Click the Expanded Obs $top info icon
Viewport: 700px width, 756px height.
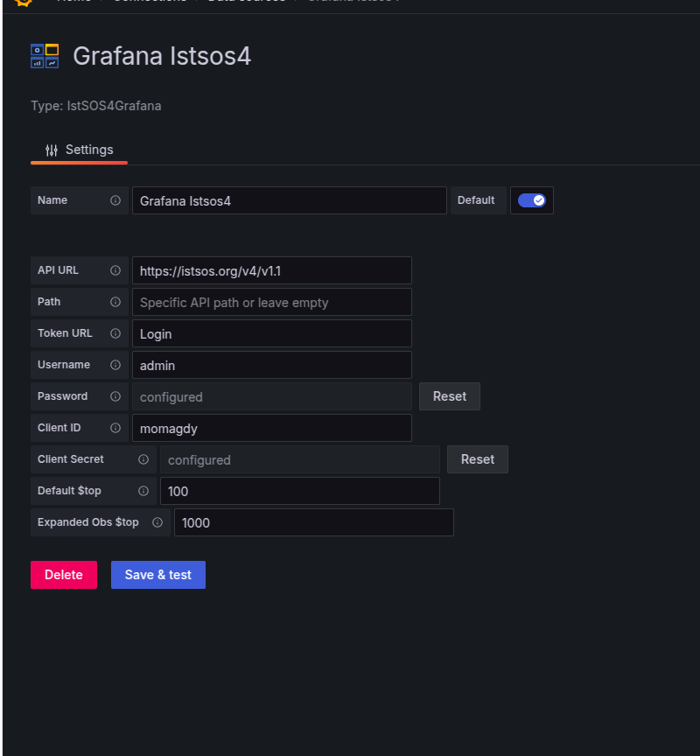coord(157,522)
